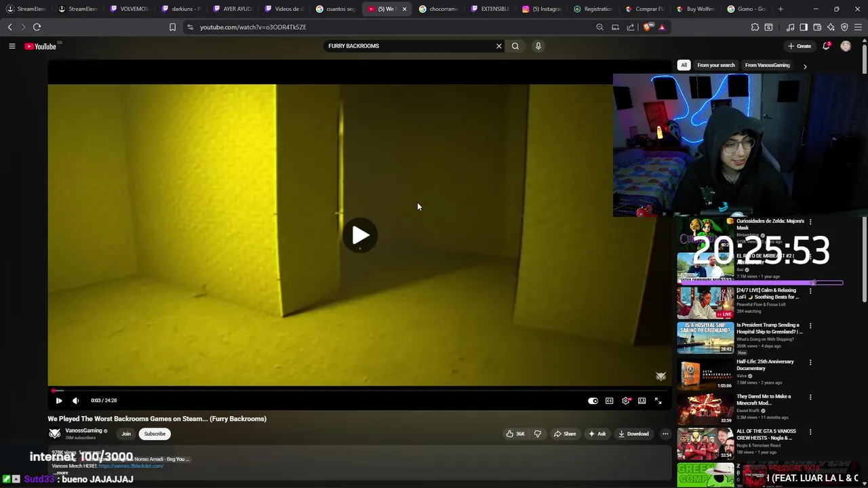
Task: Open the vanoss.3blackdot.com merch link
Action: click(x=131, y=466)
